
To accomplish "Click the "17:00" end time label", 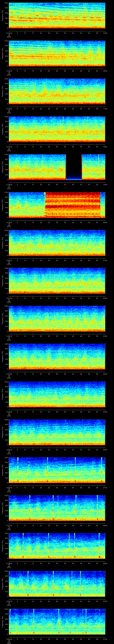I will click(105, 109).
